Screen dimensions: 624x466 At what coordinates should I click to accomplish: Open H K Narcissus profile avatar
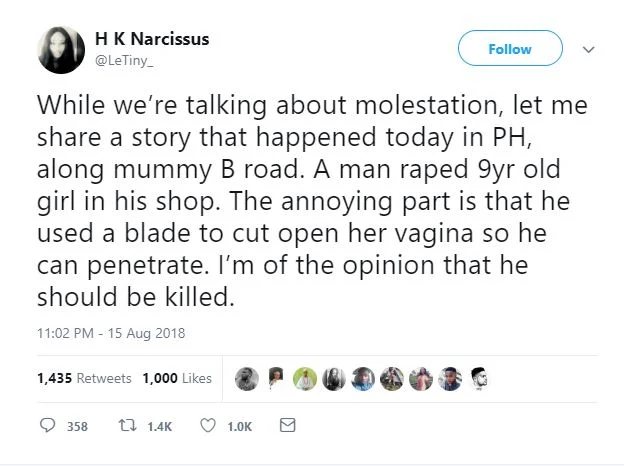(62, 50)
